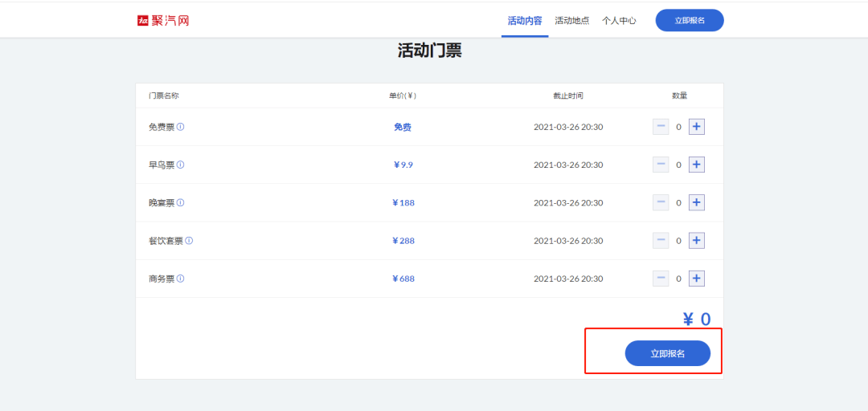Image resolution: width=868 pixels, height=411 pixels.
Task: Decrease 免费票 quantity with minus button
Action: pyautogui.click(x=661, y=127)
